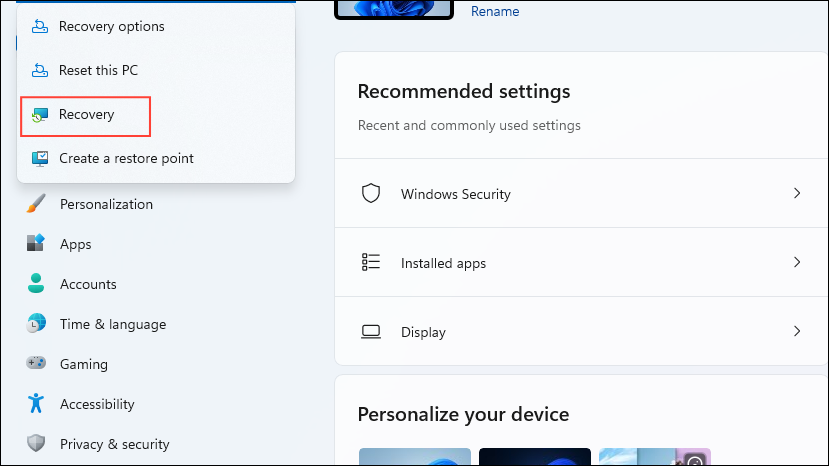Select the dark wallpaper theme thumbnail
The width and height of the screenshot is (829, 466).
[535, 456]
